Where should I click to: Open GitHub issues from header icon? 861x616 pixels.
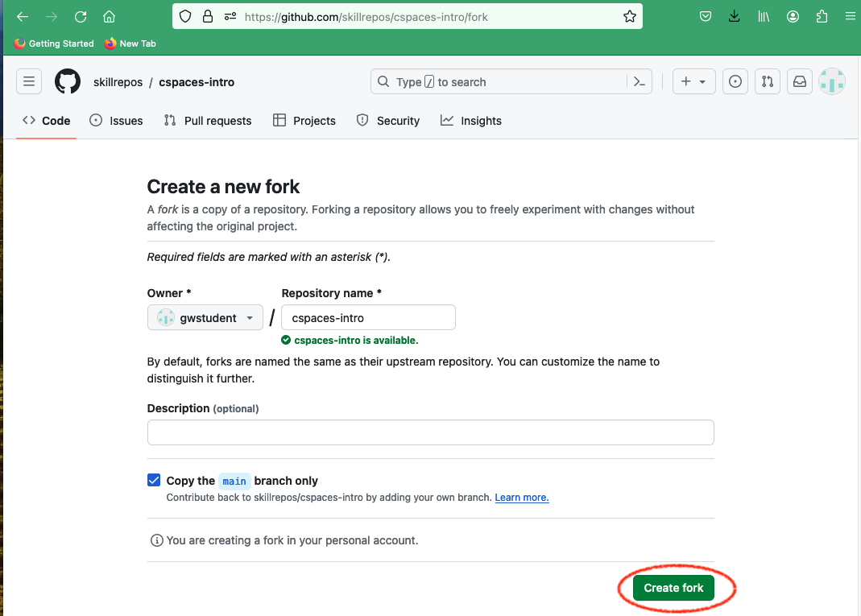pos(735,82)
